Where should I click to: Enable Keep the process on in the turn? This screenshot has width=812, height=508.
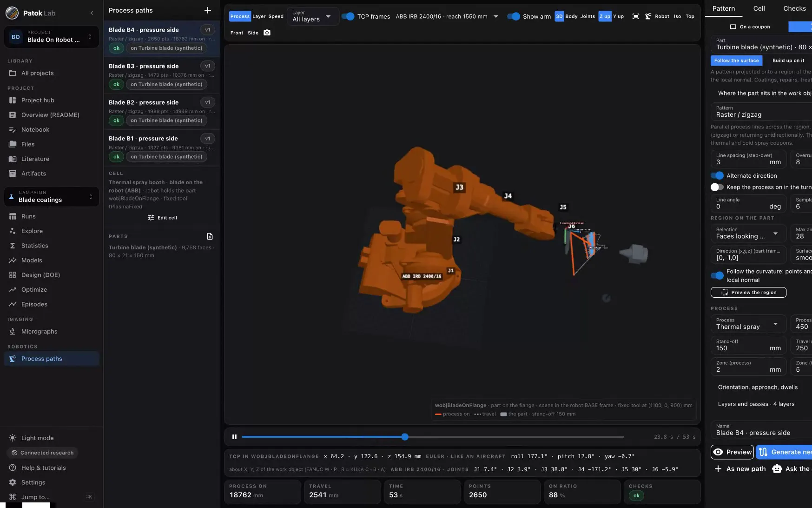717,187
